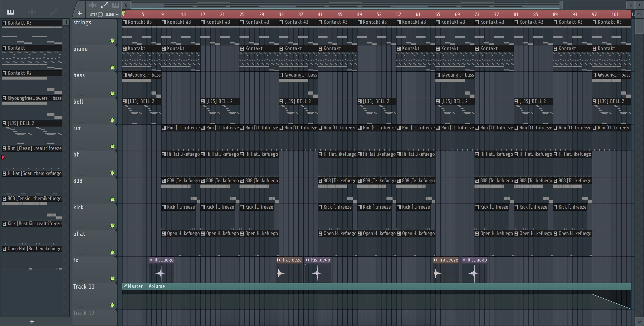This screenshot has width=644, height=326.
Task: Mute the 808 track
Action: pos(112,199)
